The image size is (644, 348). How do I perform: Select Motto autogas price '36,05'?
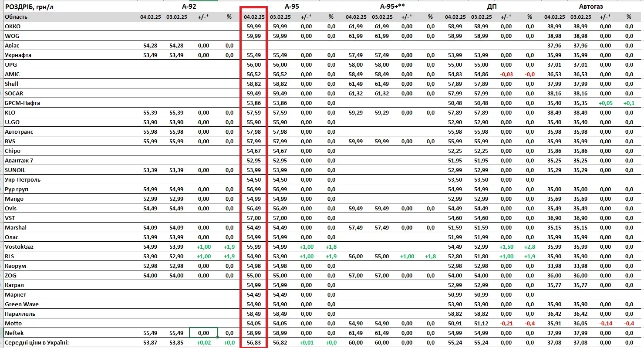pyautogui.click(x=580, y=323)
